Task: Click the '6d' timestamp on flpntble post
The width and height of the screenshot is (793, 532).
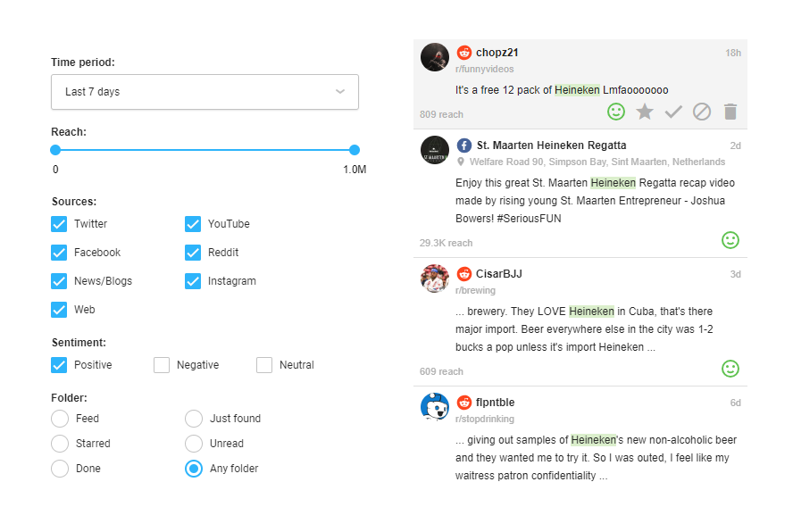Action: [x=735, y=403]
